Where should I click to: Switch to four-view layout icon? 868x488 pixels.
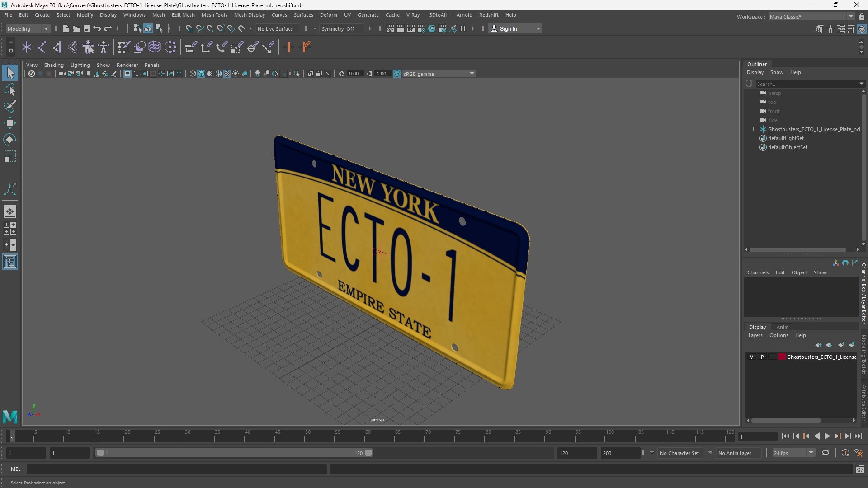tap(10, 228)
